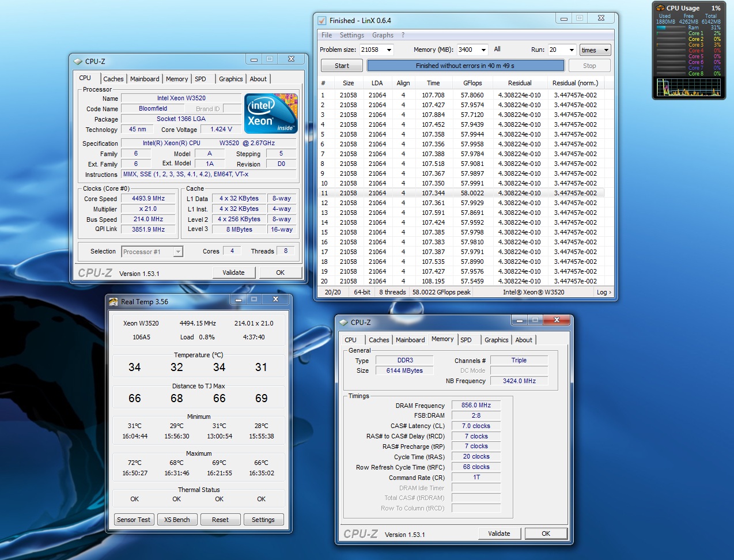Click the Problem size input field

coord(372,50)
